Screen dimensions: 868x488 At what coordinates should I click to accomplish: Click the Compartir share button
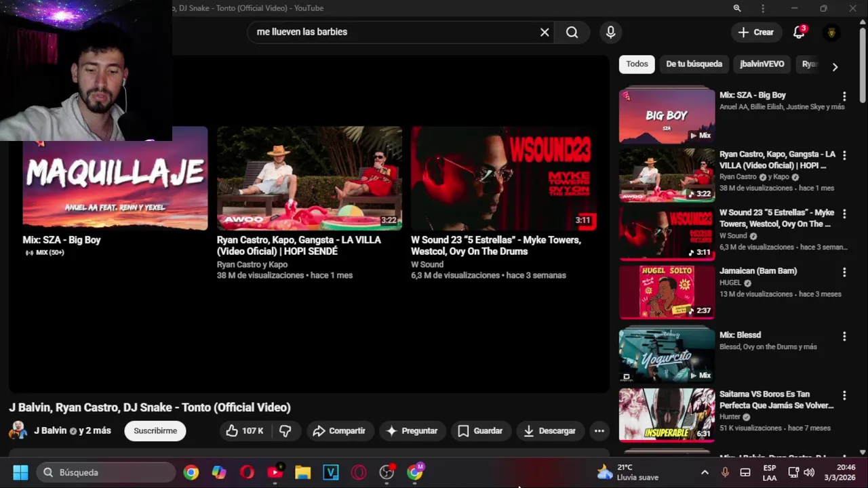[339, 430]
